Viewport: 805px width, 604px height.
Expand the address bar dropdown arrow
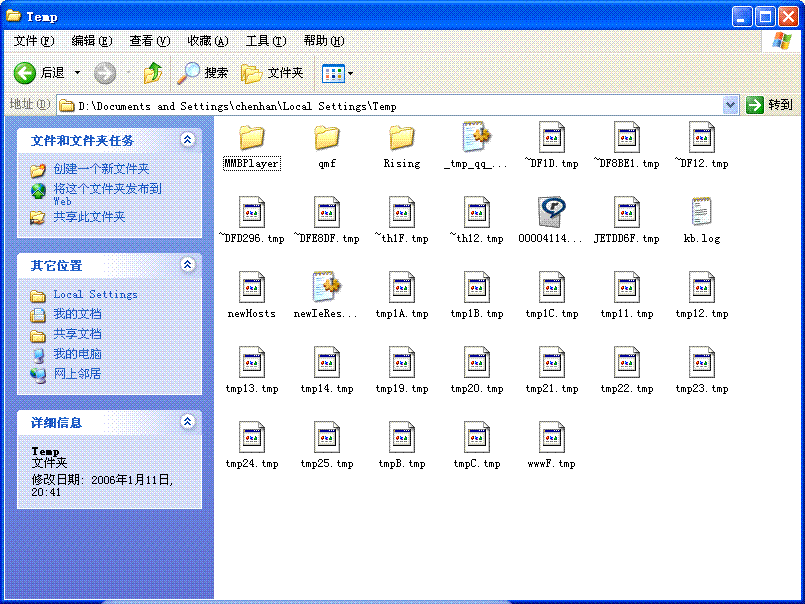point(730,105)
